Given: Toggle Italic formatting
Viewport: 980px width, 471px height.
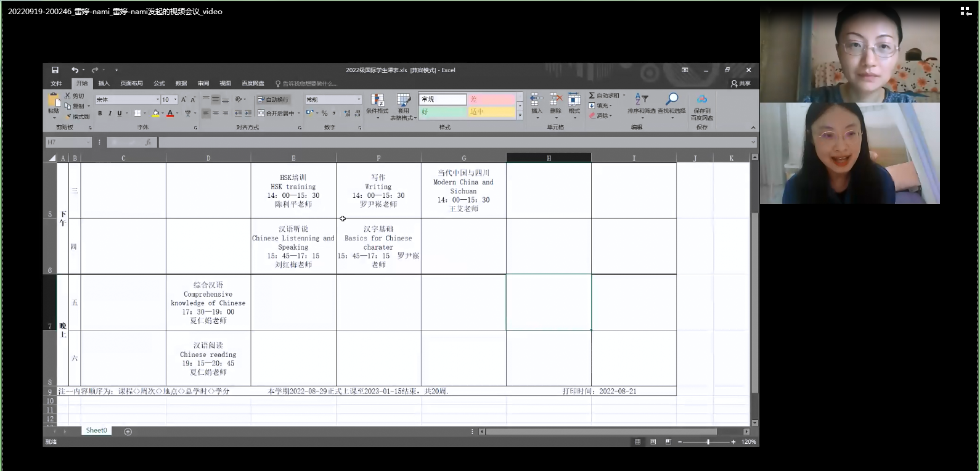Looking at the screenshot, I should (110, 113).
